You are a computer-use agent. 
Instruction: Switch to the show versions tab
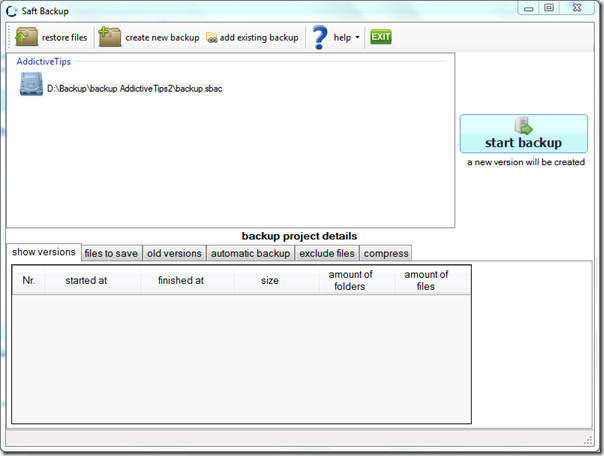[x=44, y=252]
